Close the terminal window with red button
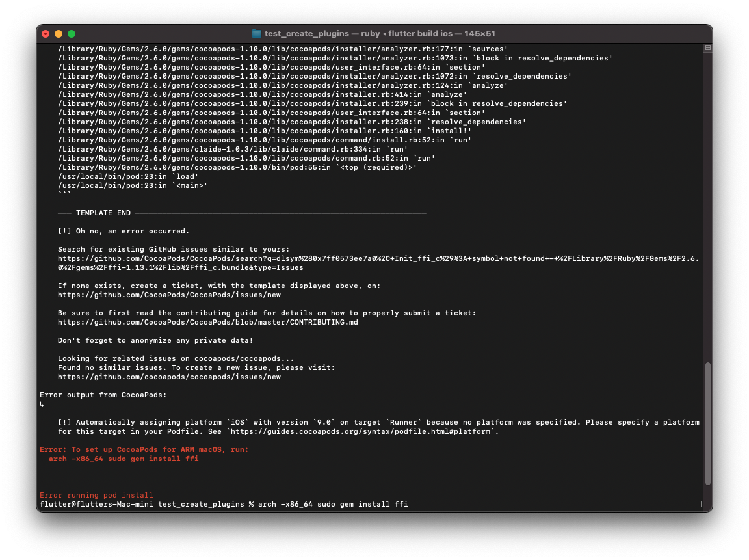Viewport: 749px width, 560px height. (46, 34)
